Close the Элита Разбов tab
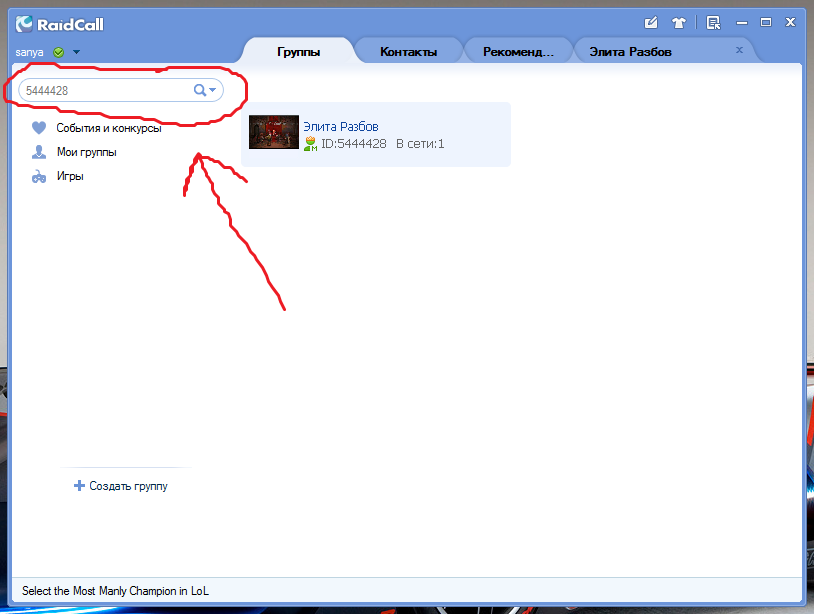The height and width of the screenshot is (614, 814). pos(739,50)
